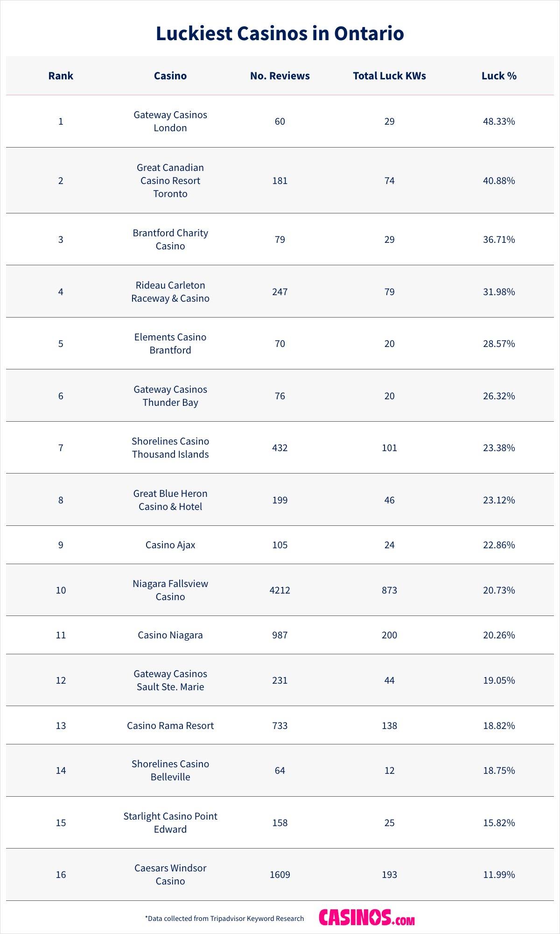Select Casino Rama Resort entry
The height and width of the screenshot is (934, 560).
pyautogui.click(x=170, y=726)
